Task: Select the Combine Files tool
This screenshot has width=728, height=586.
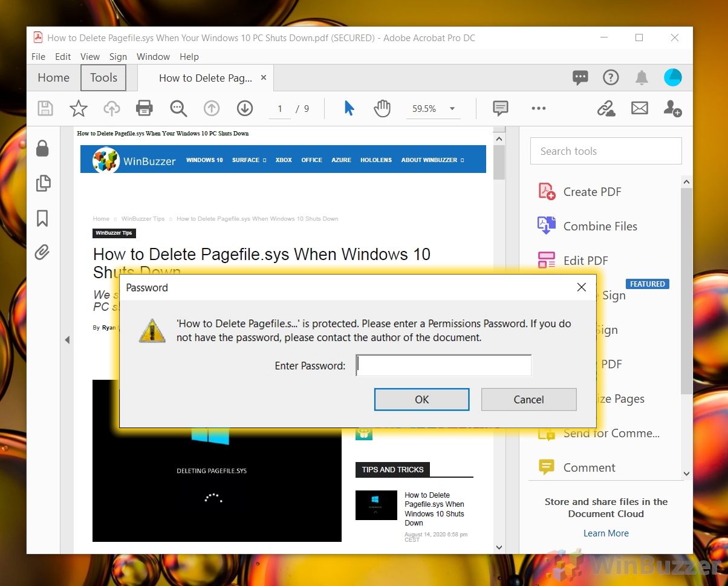Action: click(587, 226)
